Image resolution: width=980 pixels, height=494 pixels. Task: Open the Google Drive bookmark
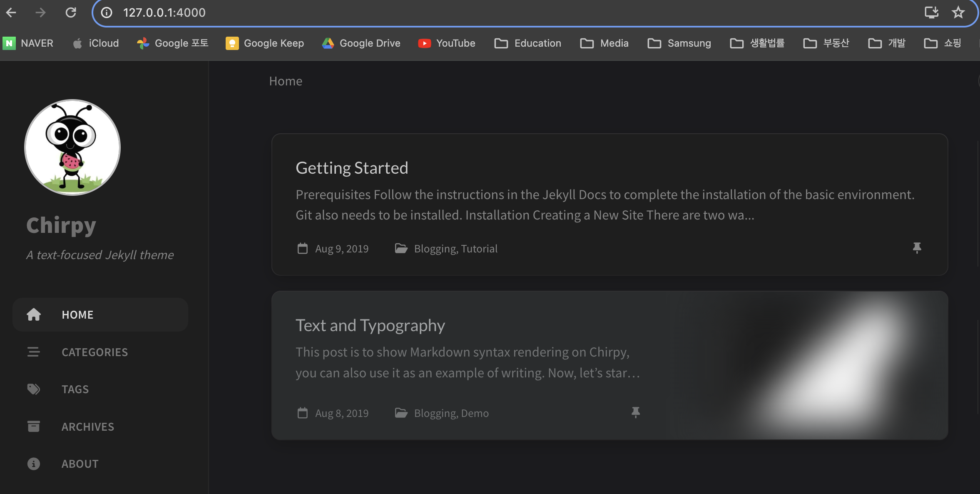(361, 43)
